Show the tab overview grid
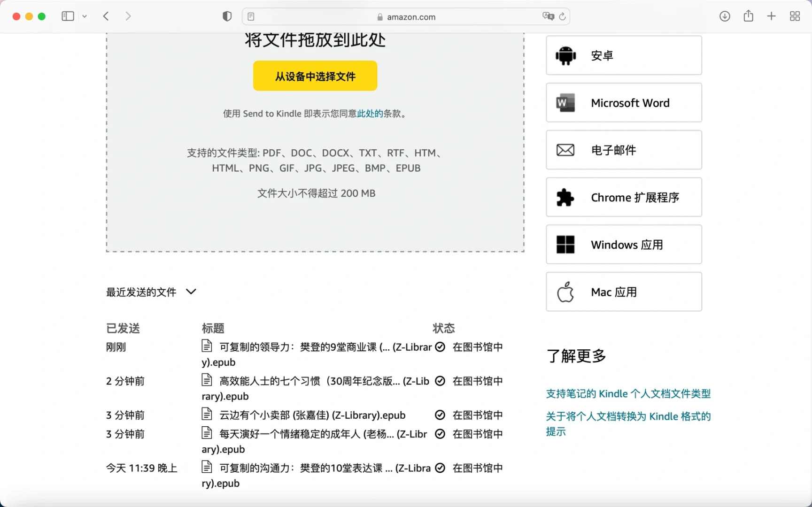The image size is (812, 507). 795,16
